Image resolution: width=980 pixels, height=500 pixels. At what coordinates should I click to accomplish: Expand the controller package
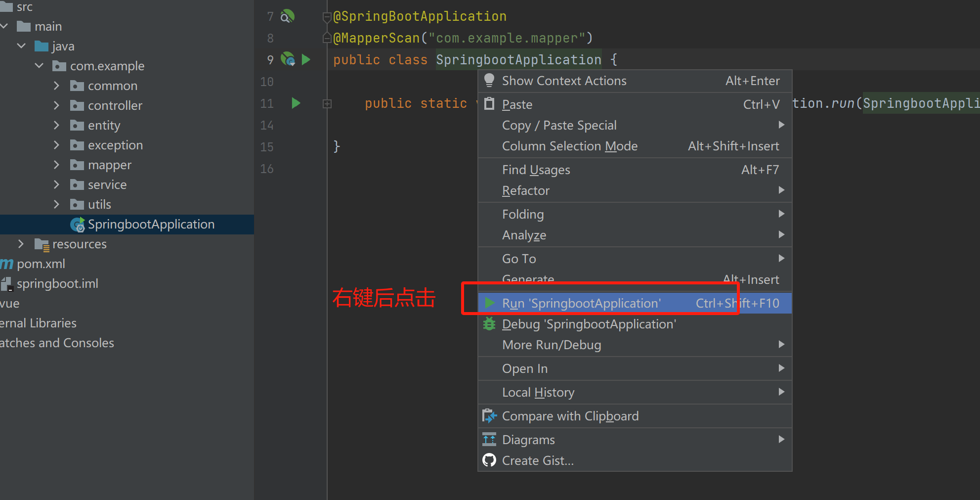coord(57,105)
